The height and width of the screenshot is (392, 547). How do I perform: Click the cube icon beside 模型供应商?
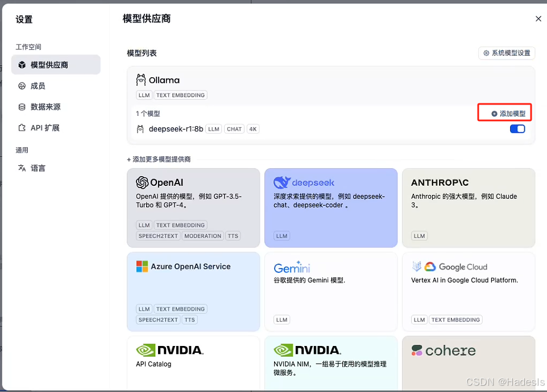coord(22,65)
